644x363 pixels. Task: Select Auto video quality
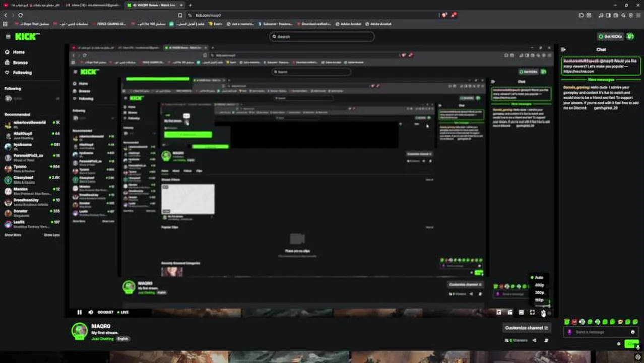[538, 278]
